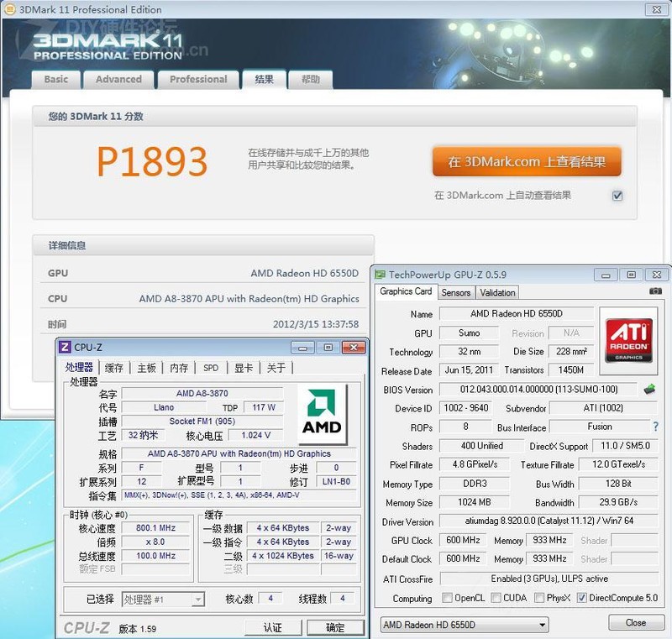Click the 2012/3/15 13:37:58 time value
Screen dimensions: 672x639
[x=316, y=324]
